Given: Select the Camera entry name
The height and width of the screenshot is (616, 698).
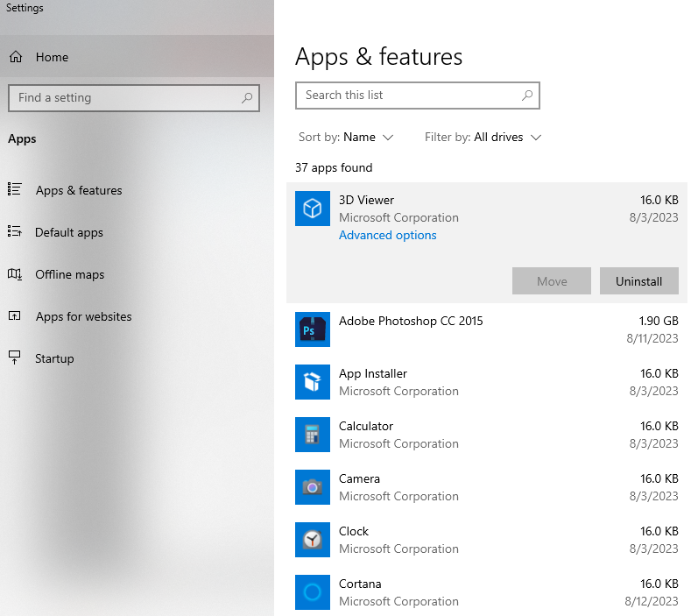Looking at the screenshot, I should [x=359, y=478].
